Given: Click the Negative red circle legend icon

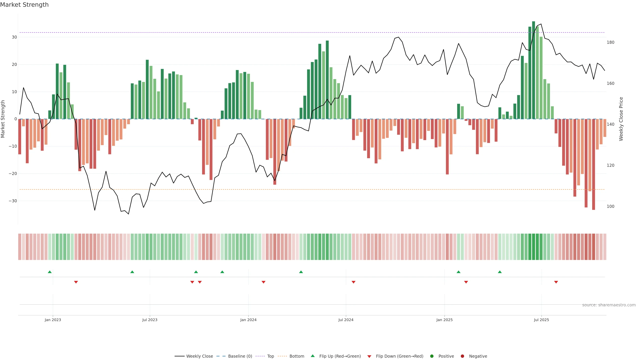Looking at the screenshot, I should pyautogui.click(x=462, y=356).
